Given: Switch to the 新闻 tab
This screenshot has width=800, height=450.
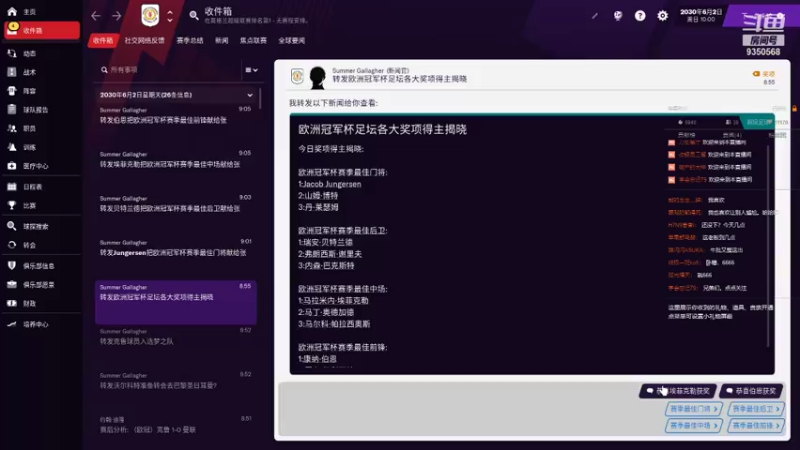Looking at the screenshot, I should [221, 40].
